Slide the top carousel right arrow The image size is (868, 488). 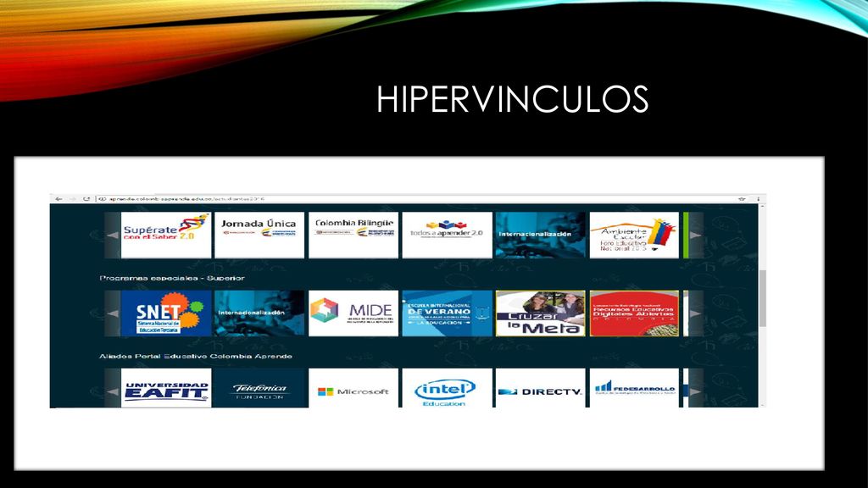pyautogui.click(x=696, y=236)
